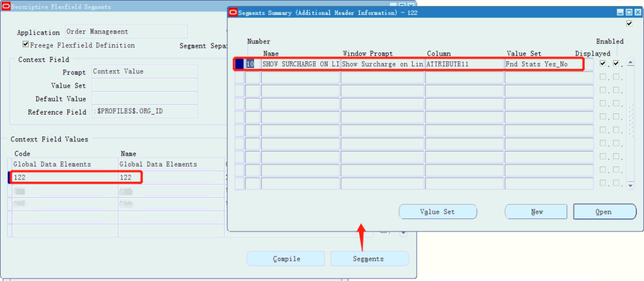Click record indicator for segment row 10
This screenshot has width=644, height=281.
click(240, 64)
